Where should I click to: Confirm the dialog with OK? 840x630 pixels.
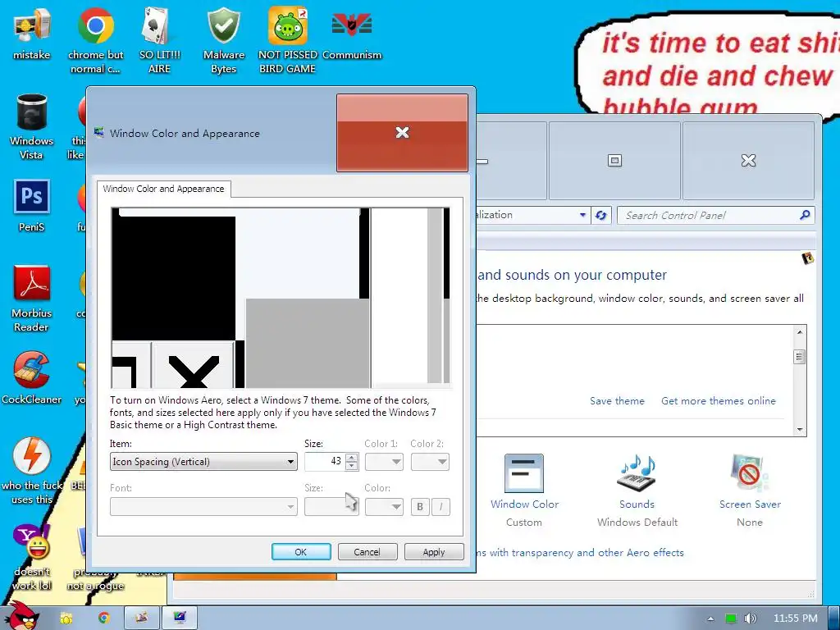(x=301, y=552)
